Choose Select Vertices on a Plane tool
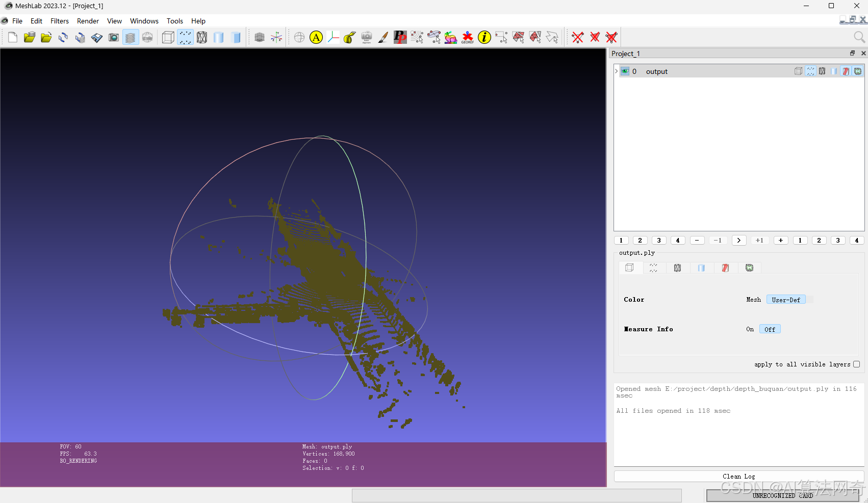 tap(434, 37)
